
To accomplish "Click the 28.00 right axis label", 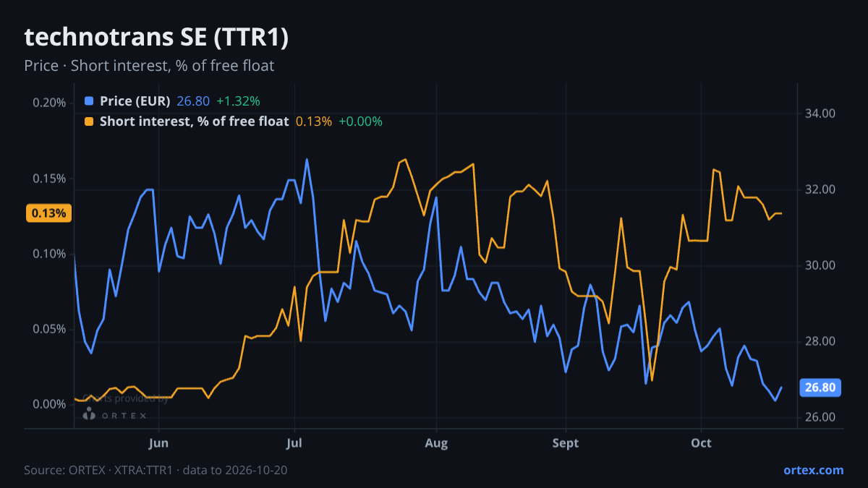I will [820, 341].
